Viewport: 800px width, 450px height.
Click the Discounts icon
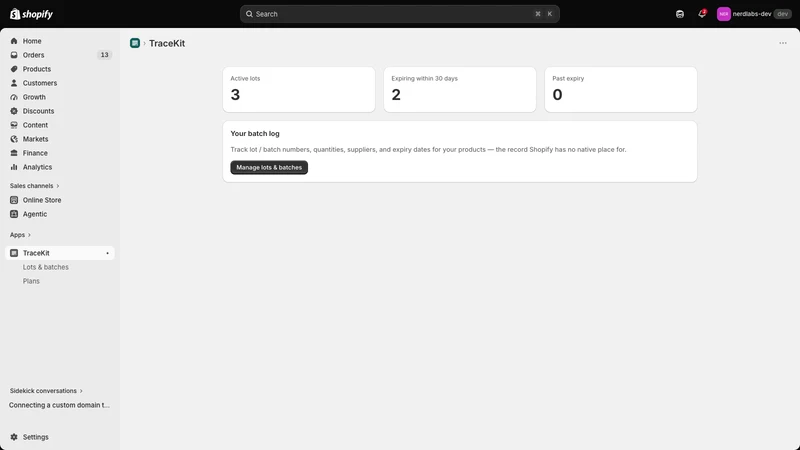tap(14, 111)
